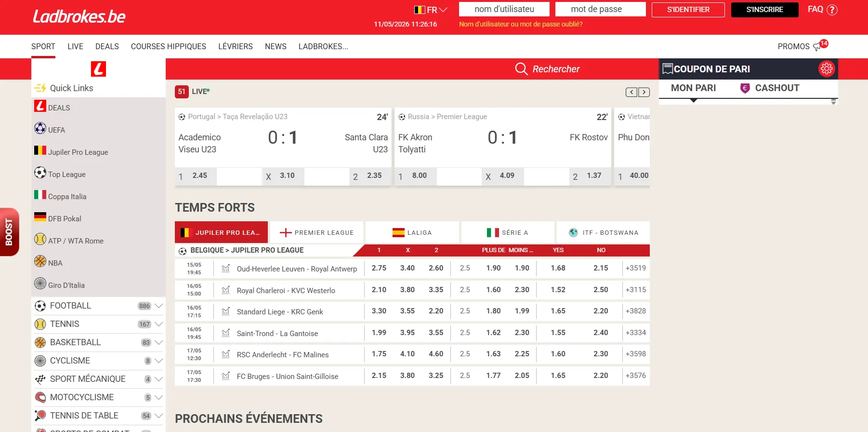This screenshot has height=432, width=868.
Task: Open the NEWS menu item
Action: click(276, 46)
